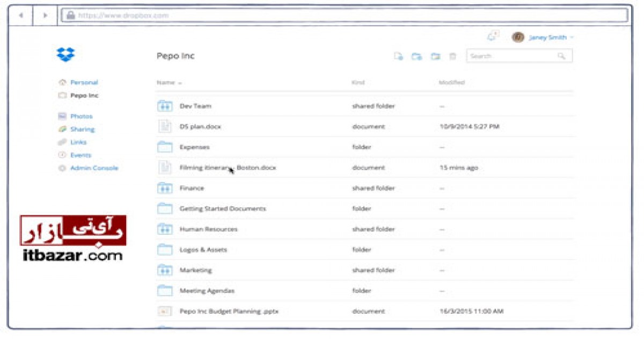644x339 pixels.
Task: Open the Admin Console link
Action: coord(94,168)
